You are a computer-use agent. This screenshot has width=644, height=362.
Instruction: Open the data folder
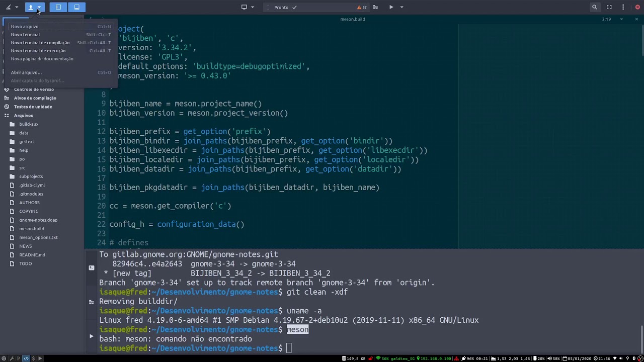pos(24,133)
